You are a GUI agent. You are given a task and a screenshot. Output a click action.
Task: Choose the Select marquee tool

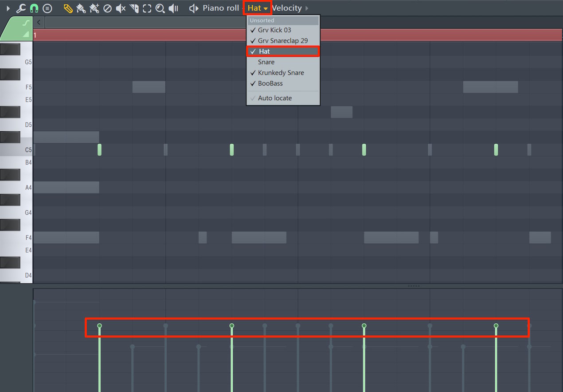pyautogui.click(x=147, y=8)
